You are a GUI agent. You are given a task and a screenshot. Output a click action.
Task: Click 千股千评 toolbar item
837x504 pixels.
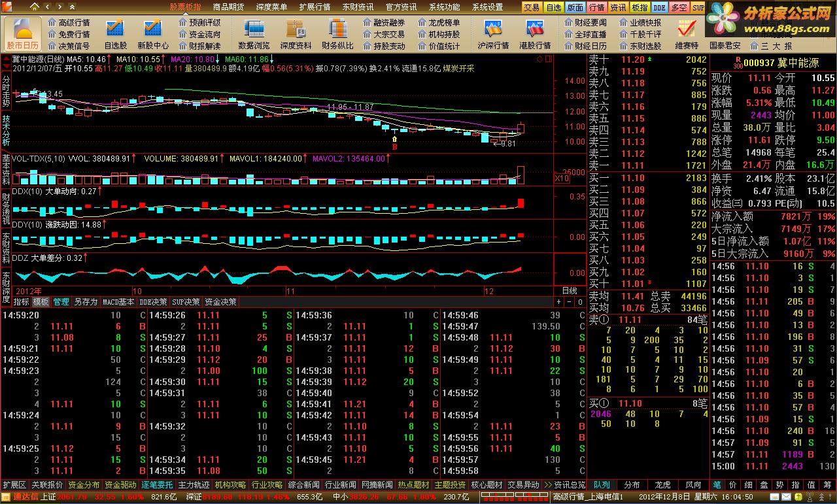click(640, 34)
